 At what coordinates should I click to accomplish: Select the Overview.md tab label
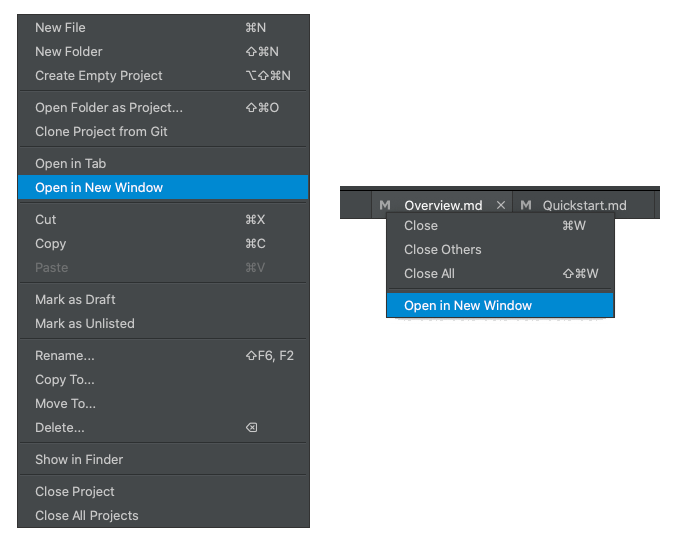[x=443, y=205]
